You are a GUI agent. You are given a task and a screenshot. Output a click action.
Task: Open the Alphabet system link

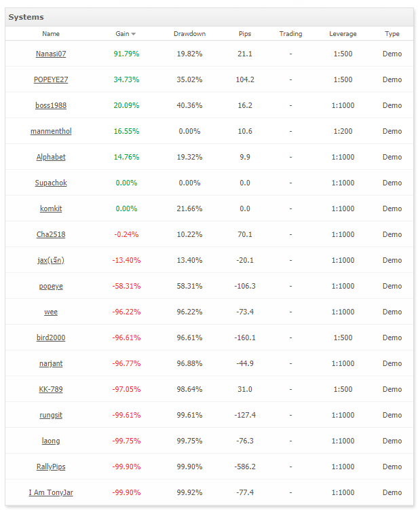(x=51, y=157)
